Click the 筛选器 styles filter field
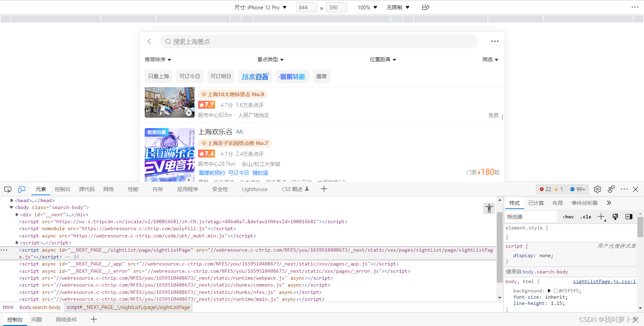The image size is (644, 326). coord(530,217)
